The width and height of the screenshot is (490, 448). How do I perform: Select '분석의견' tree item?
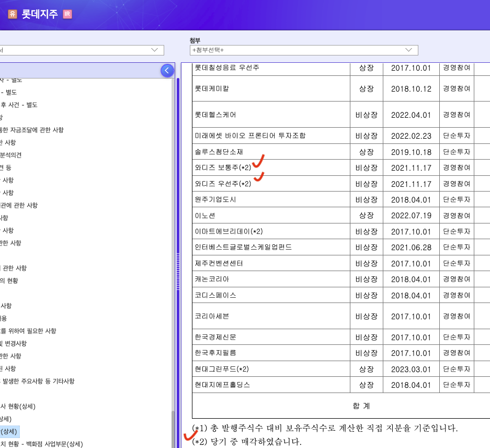10,155
